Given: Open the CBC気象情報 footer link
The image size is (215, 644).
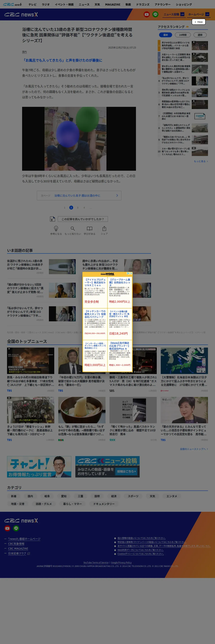Looking at the screenshot, I should point(16,544).
